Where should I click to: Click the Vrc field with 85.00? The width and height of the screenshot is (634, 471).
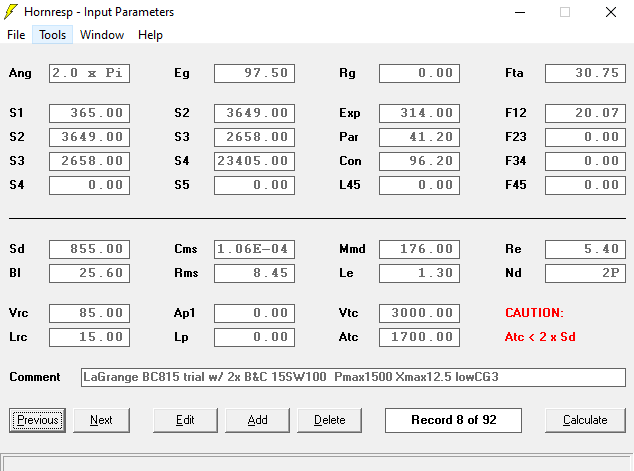point(89,313)
